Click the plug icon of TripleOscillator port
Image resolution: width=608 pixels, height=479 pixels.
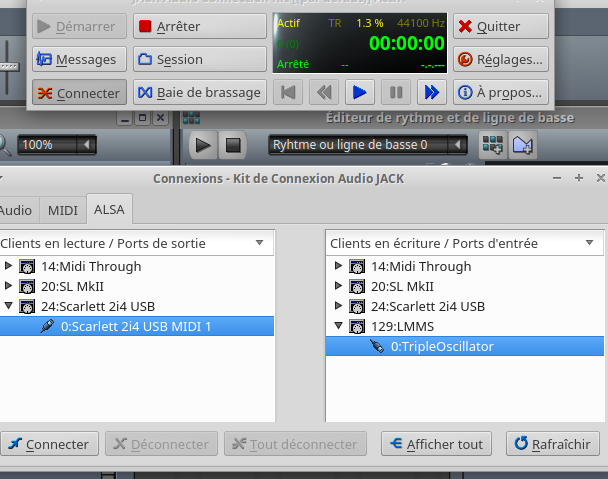(377, 346)
